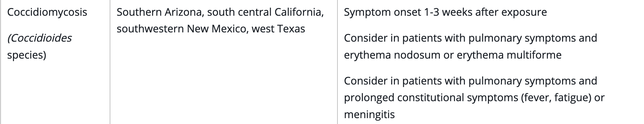Click the words Southern Arizona

[x=159, y=12]
